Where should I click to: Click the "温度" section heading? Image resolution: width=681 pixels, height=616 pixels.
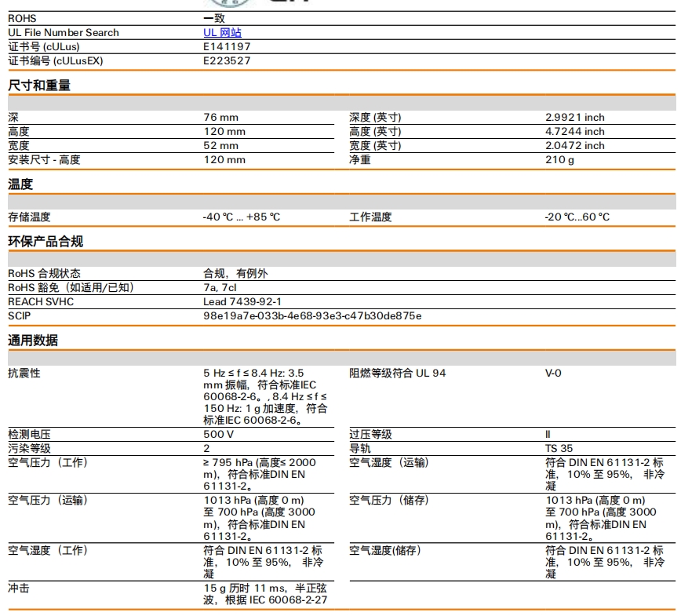[20, 184]
